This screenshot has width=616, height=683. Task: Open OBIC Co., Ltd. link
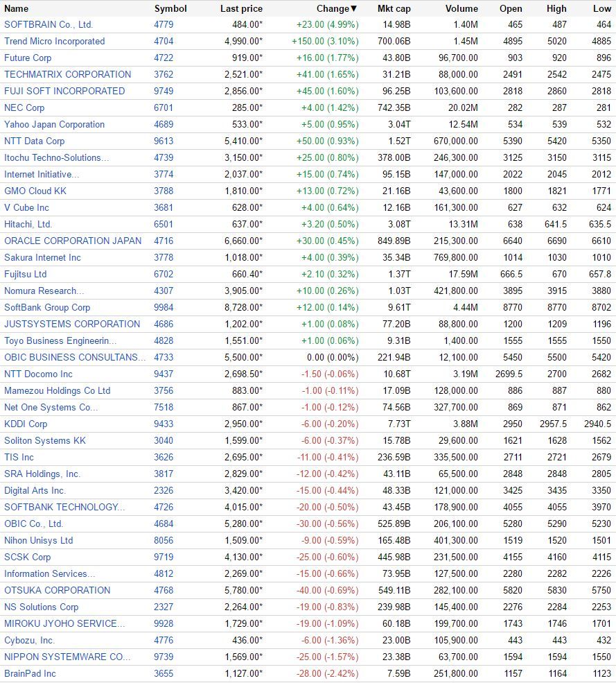point(33,524)
